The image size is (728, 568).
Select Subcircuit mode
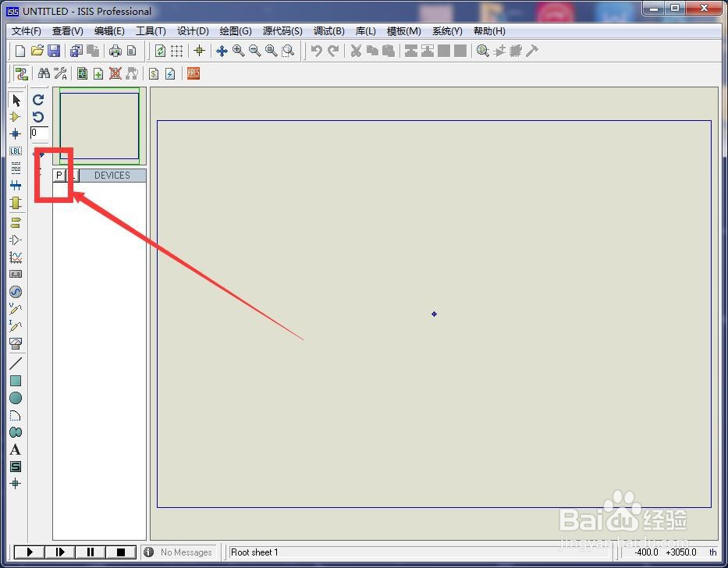(x=16, y=203)
